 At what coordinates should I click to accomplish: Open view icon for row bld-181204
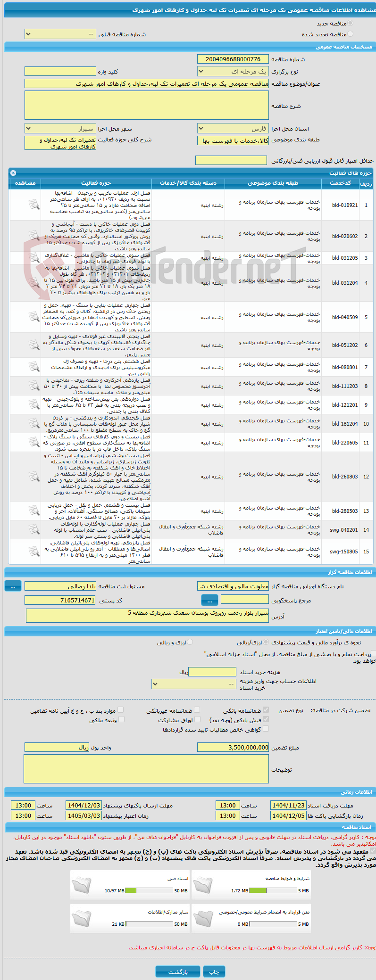33,423
